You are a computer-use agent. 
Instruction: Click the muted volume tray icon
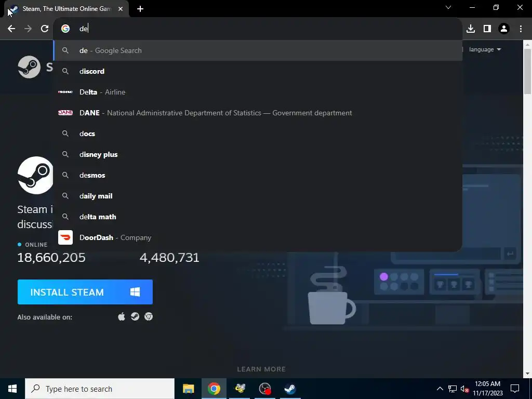[x=464, y=389]
